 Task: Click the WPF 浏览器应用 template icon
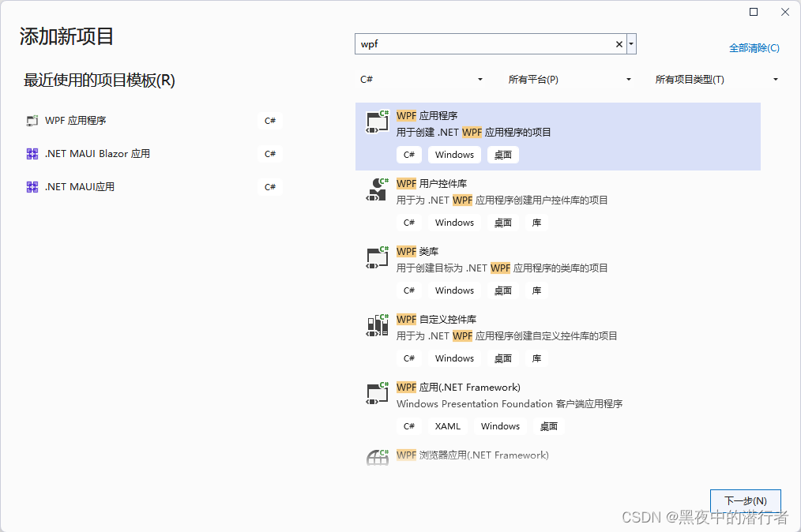[377, 456]
